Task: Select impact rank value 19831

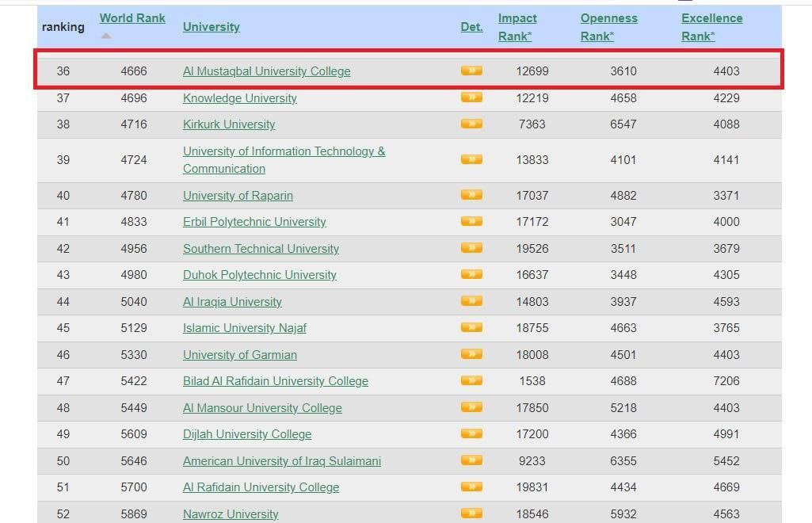Action: (x=532, y=487)
